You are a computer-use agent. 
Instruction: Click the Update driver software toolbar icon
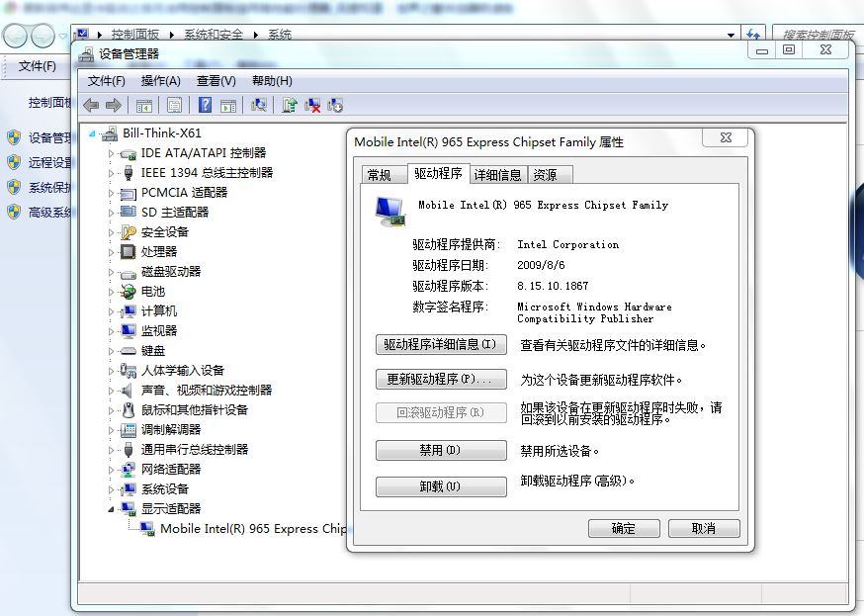[x=290, y=105]
